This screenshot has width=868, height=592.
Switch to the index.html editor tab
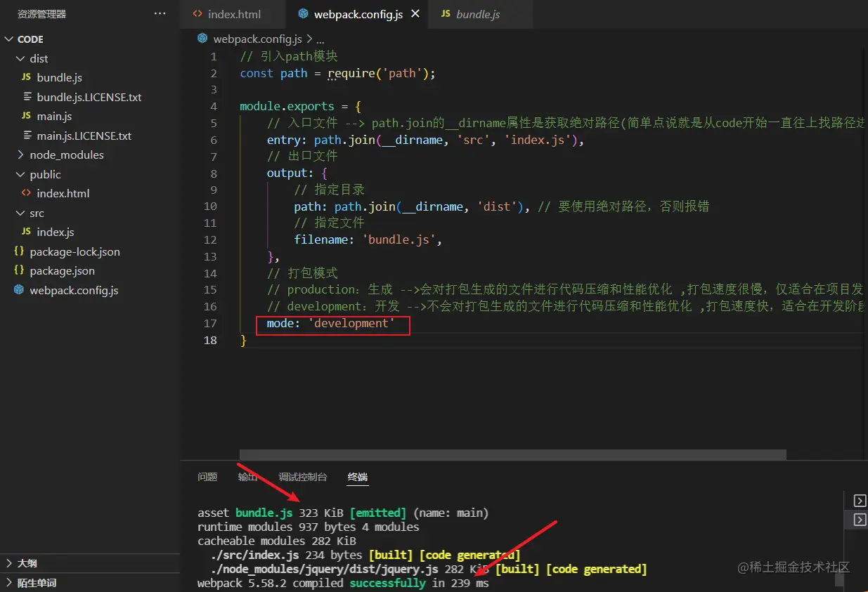tap(233, 14)
